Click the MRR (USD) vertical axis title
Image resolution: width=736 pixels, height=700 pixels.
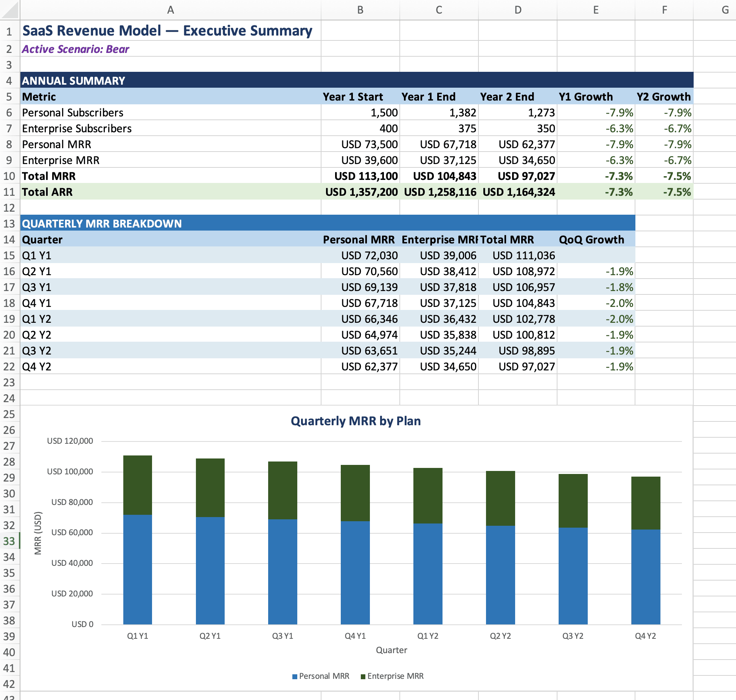coord(38,533)
